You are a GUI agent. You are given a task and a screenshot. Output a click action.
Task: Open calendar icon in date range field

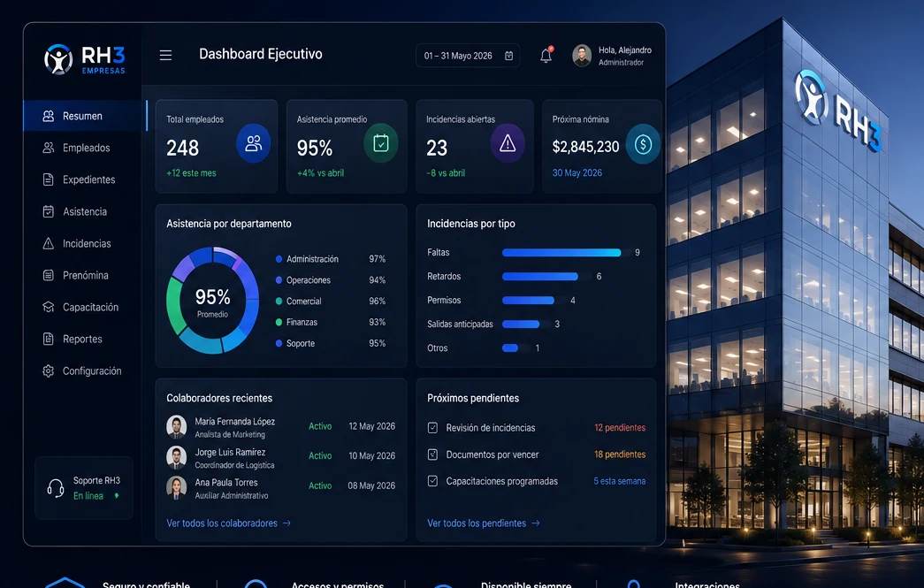508,56
